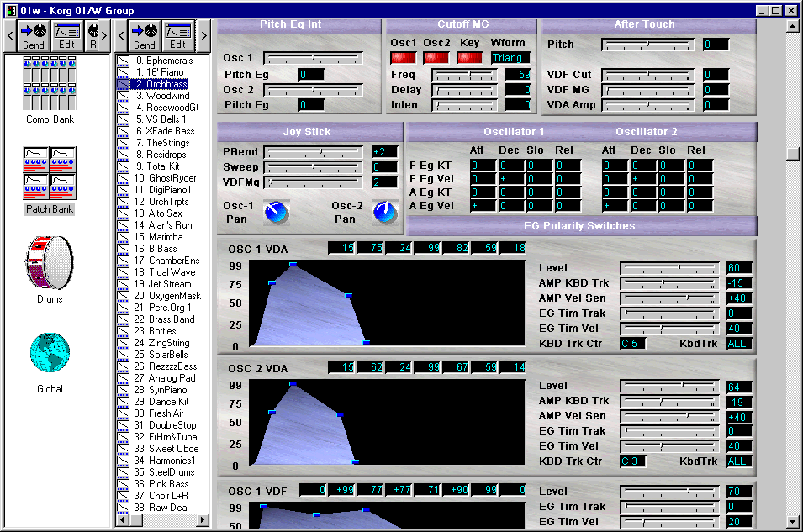Adjust OSC 1 VDA Level slider
This screenshot has width=803, height=532.
(669, 268)
